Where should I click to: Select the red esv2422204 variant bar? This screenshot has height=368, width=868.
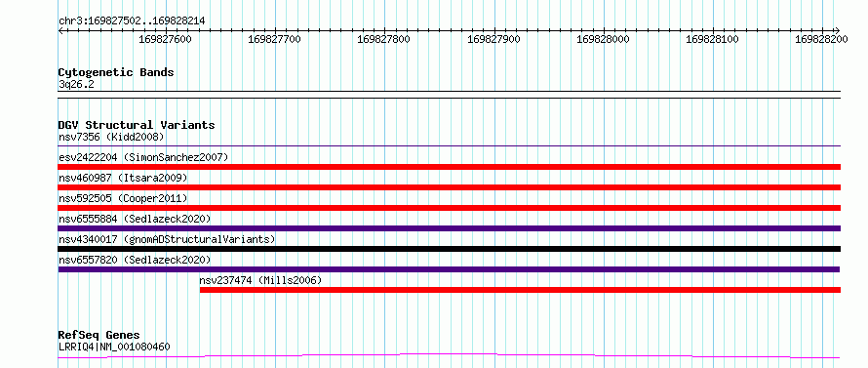click(x=450, y=167)
